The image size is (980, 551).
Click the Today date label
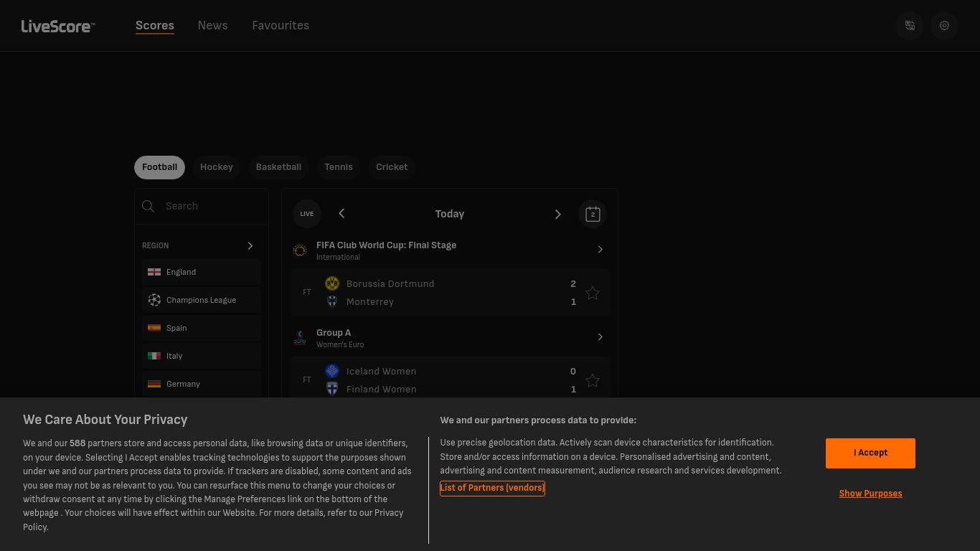450,214
